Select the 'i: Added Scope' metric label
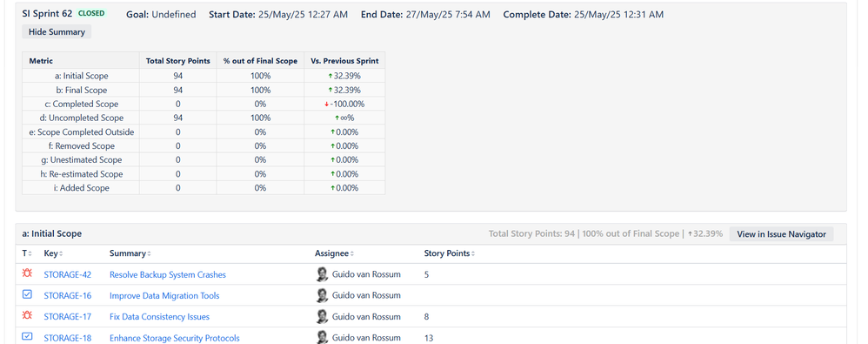The image size is (868, 344). click(82, 188)
